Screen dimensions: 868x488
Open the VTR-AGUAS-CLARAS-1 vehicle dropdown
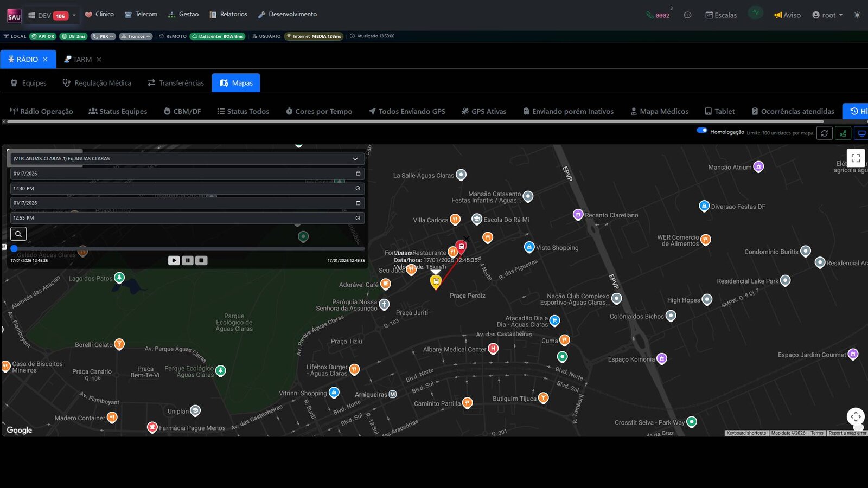(x=187, y=159)
